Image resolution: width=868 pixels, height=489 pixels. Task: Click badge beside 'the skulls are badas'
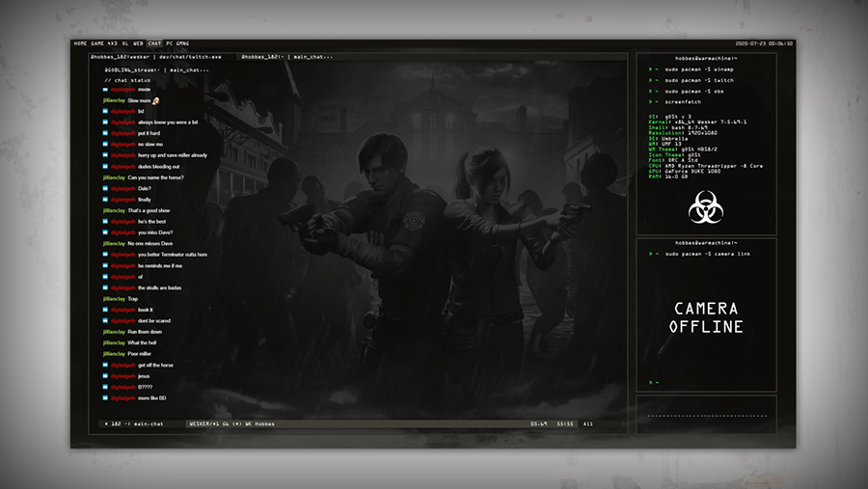tap(105, 288)
